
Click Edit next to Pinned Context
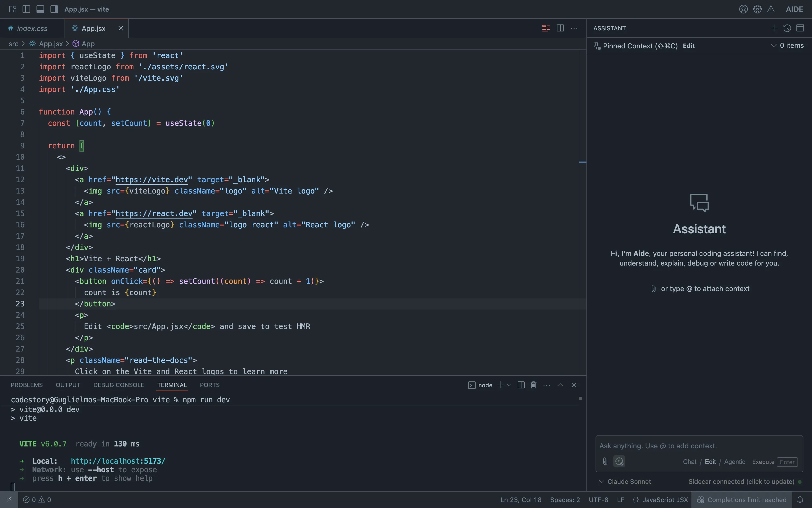(x=688, y=46)
